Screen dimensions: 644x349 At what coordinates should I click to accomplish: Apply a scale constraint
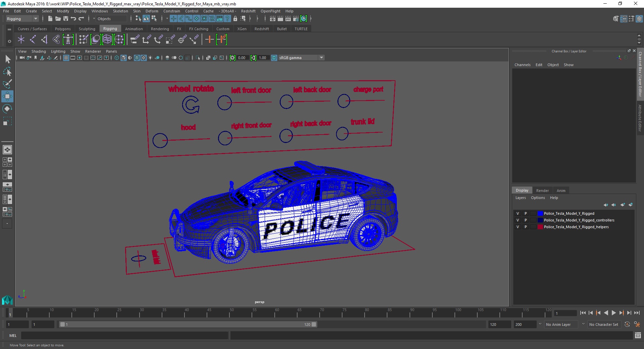click(x=170, y=40)
